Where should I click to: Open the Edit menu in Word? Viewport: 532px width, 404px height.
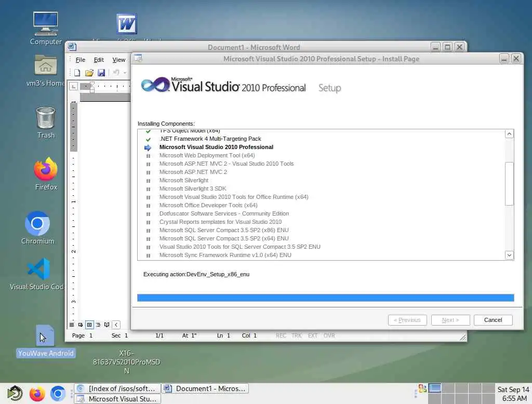(99, 60)
